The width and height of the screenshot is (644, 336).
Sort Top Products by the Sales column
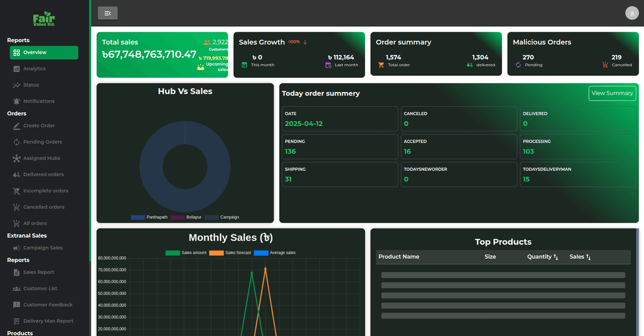coord(580,257)
